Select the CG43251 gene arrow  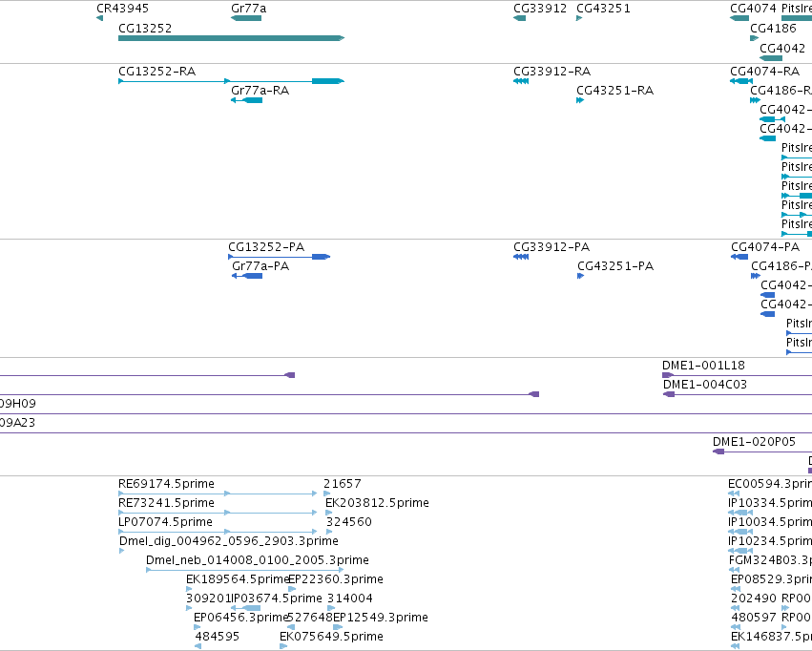click(579, 18)
